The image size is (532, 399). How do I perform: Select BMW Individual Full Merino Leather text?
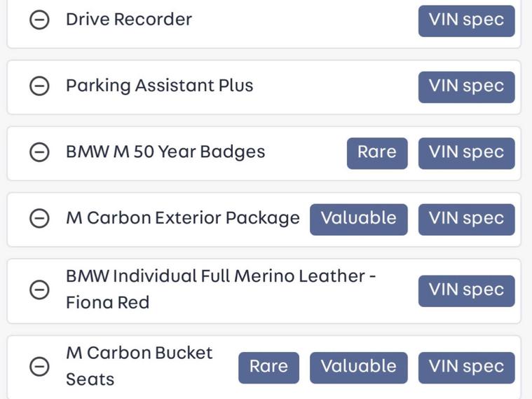coord(220,276)
